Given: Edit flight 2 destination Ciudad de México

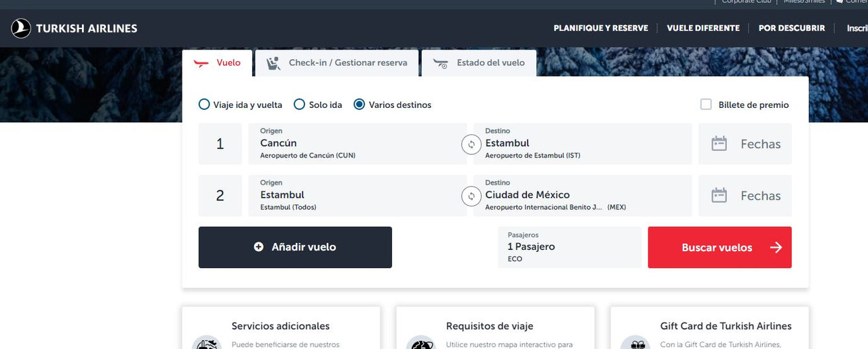Looking at the screenshot, I should [x=583, y=196].
